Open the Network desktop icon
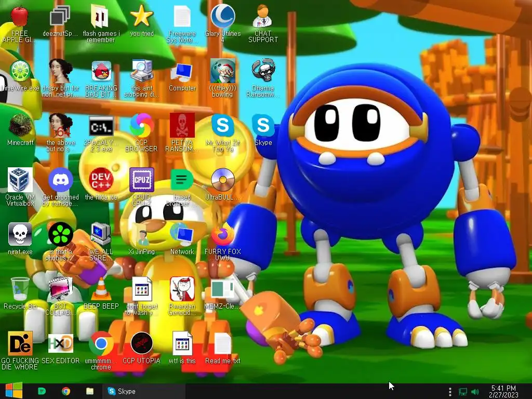The height and width of the screenshot is (399, 532). click(x=182, y=235)
